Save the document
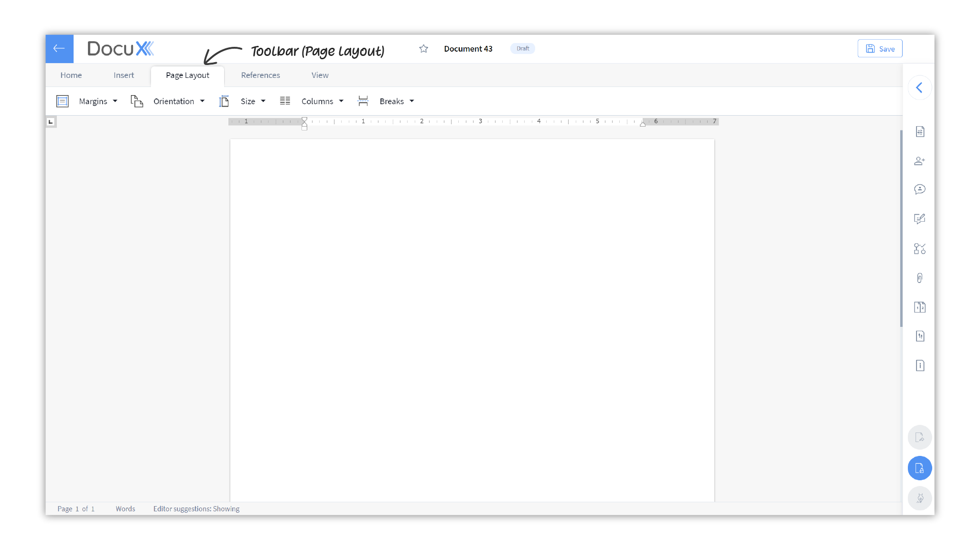The height and width of the screenshot is (551, 980). (880, 49)
